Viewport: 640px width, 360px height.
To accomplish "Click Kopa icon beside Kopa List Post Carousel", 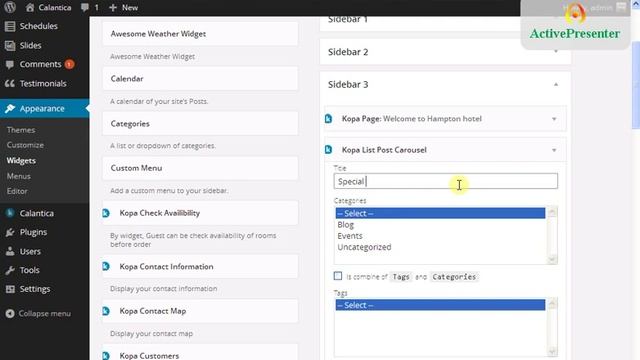I will (329, 150).
